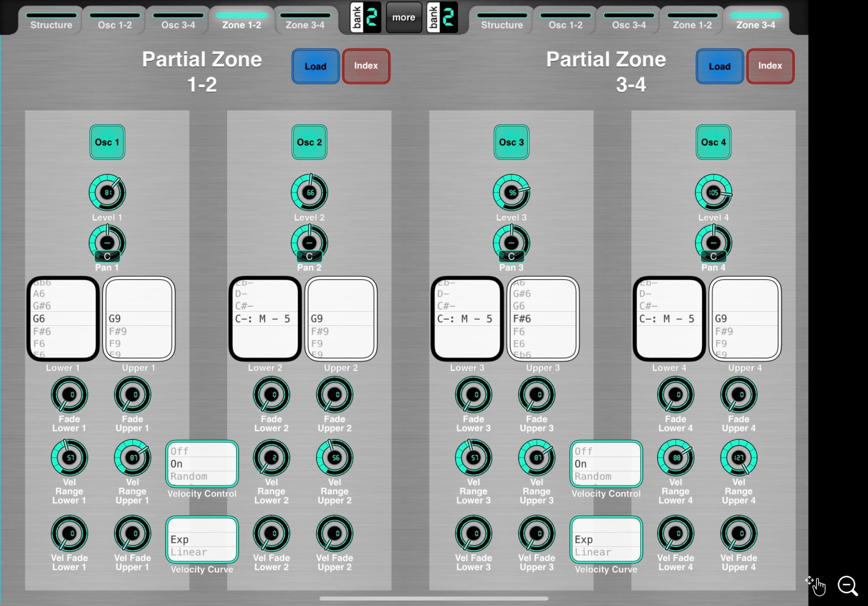The width and height of the screenshot is (868, 606).
Task: Click the Vel Fade Upper 1 knob
Action: (133, 534)
